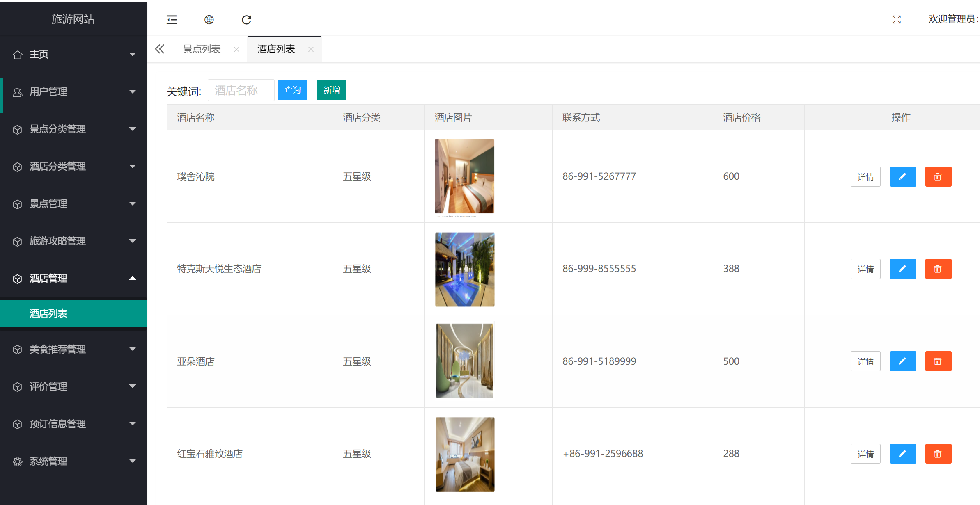Viewport: 980px width, 505px height.
Task: Open 详情 for 特克斯天悦生态酒店
Action: (865, 269)
